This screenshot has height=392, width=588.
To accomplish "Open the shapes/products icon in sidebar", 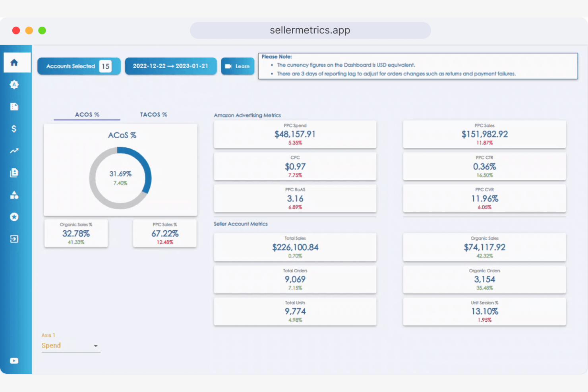I will [14, 195].
